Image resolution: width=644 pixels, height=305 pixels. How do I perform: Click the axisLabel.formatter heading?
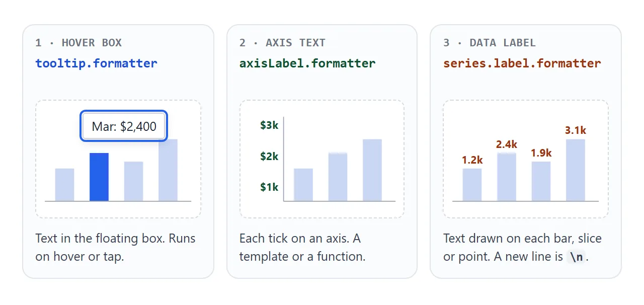coord(307,63)
